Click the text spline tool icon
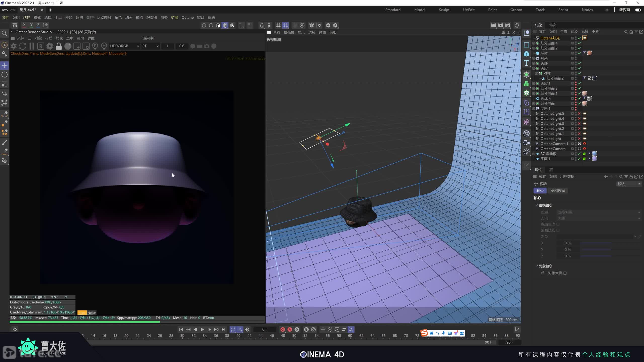644x362 pixels. pyautogui.click(x=527, y=63)
